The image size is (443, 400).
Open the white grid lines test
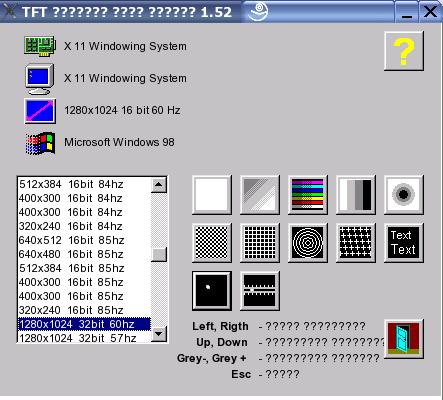(x=260, y=243)
